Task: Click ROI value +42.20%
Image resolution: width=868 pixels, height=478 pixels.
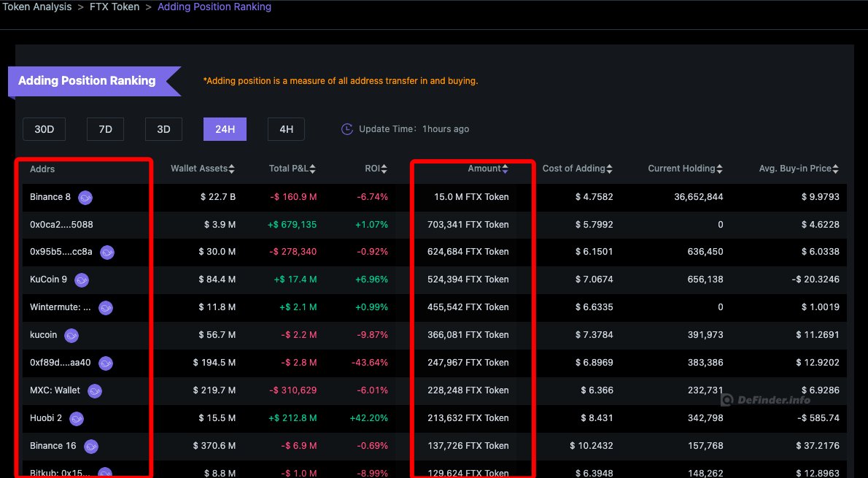Action: pyautogui.click(x=368, y=417)
